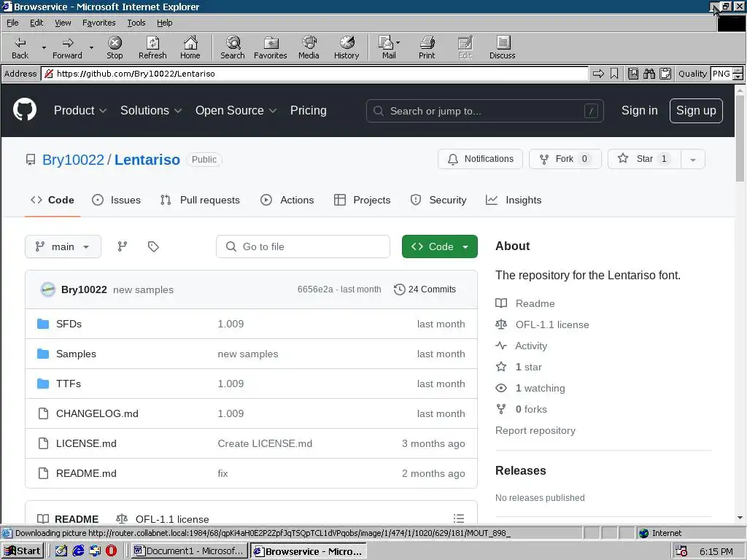Click the Report repository link
Viewport: 747px width, 560px height.
tap(535, 430)
